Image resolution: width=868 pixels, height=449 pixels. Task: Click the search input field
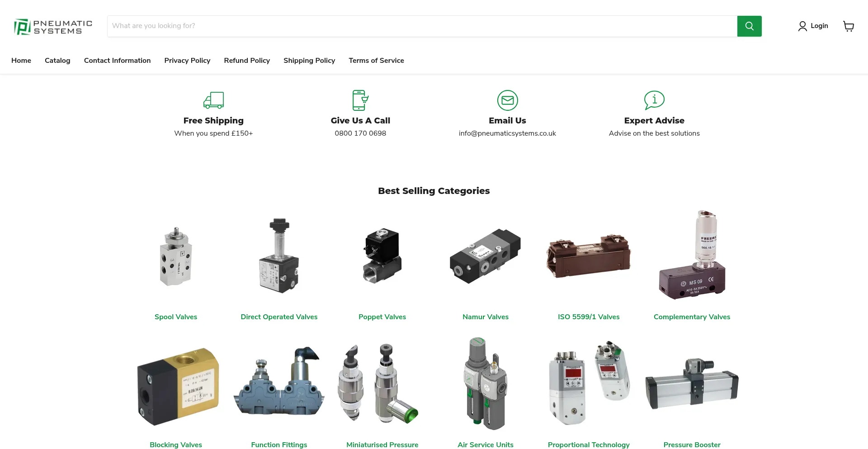coord(422,26)
